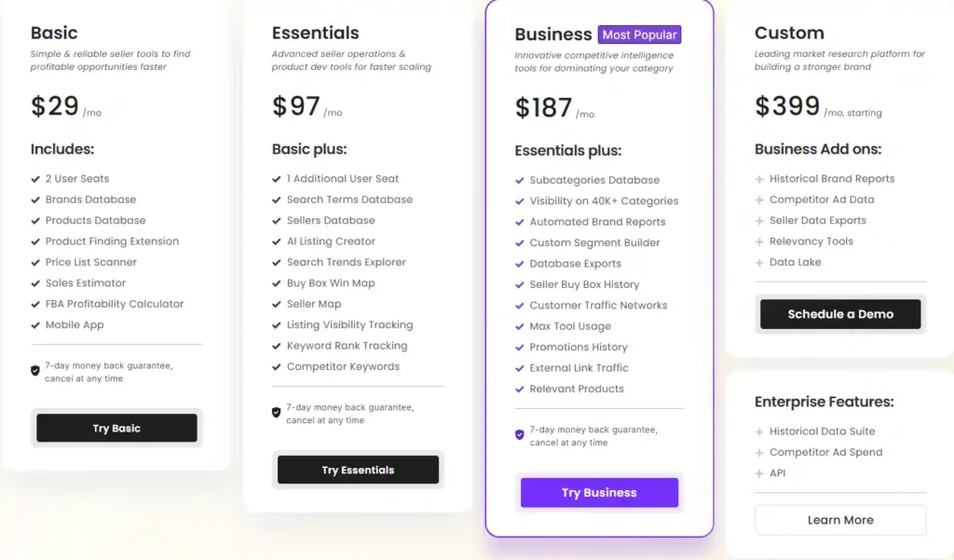954x560 pixels.
Task: Click Schedule a Demo
Action: click(839, 314)
